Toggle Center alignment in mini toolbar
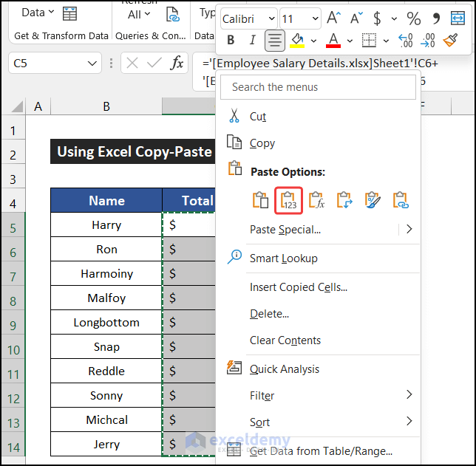 click(x=275, y=40)
